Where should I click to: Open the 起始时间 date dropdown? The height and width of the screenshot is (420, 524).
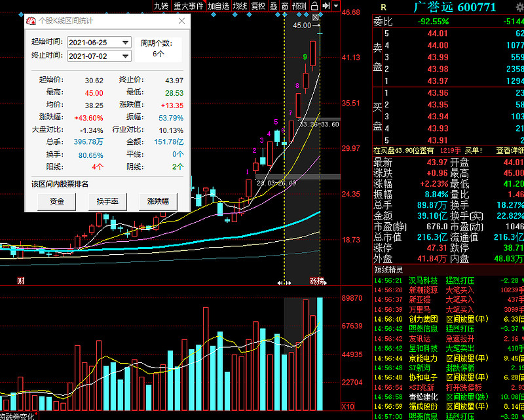pyautogui.click(x=126, y=43)
